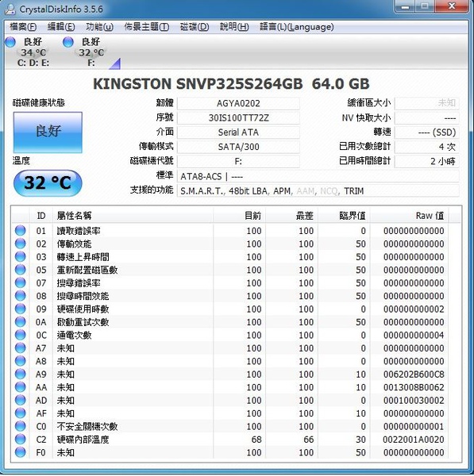Select the C0 不安全關機次數 row
The image size is (474, 476).
click(x=236, y=426)
